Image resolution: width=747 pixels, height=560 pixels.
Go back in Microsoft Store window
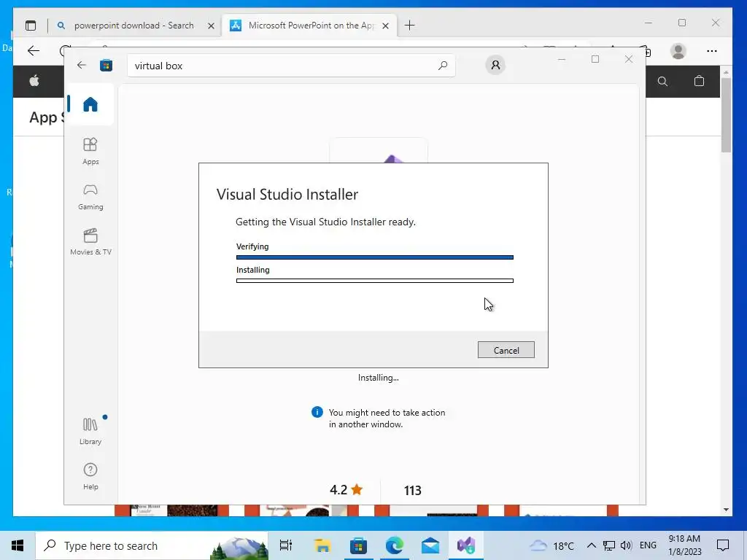coord(82,65)
